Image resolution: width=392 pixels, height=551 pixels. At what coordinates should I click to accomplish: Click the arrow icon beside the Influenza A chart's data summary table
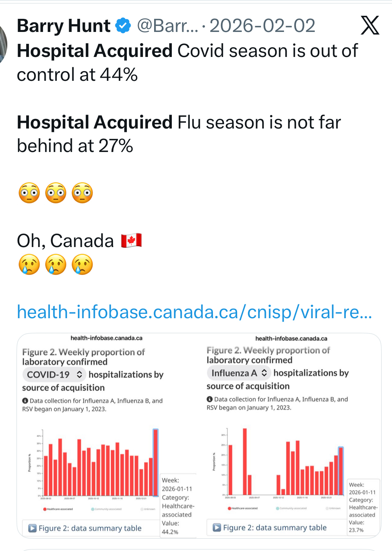217,528
